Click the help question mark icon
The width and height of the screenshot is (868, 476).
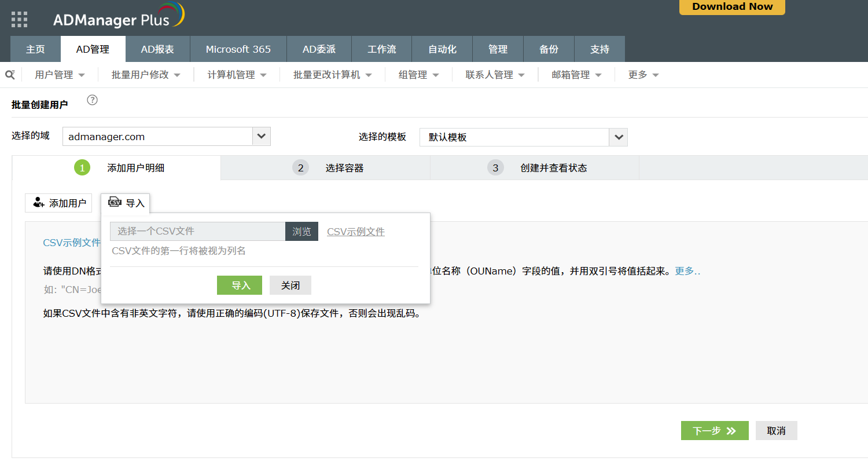pyautogui.click(x=92, y=100)
